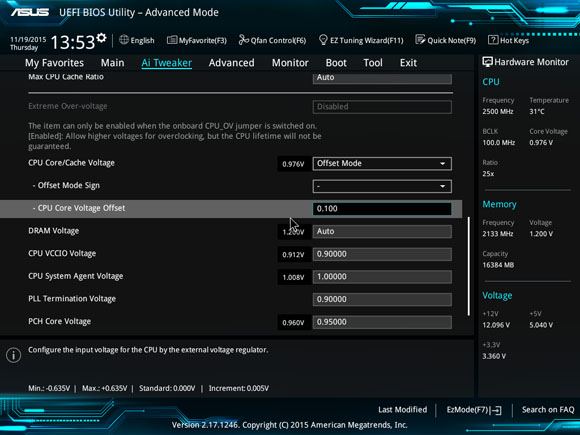Screen dimensions: 580x435
Task: Expand the Offset Mode Sign dropdown
Action: pyautogui.click(x=382, y=186)
